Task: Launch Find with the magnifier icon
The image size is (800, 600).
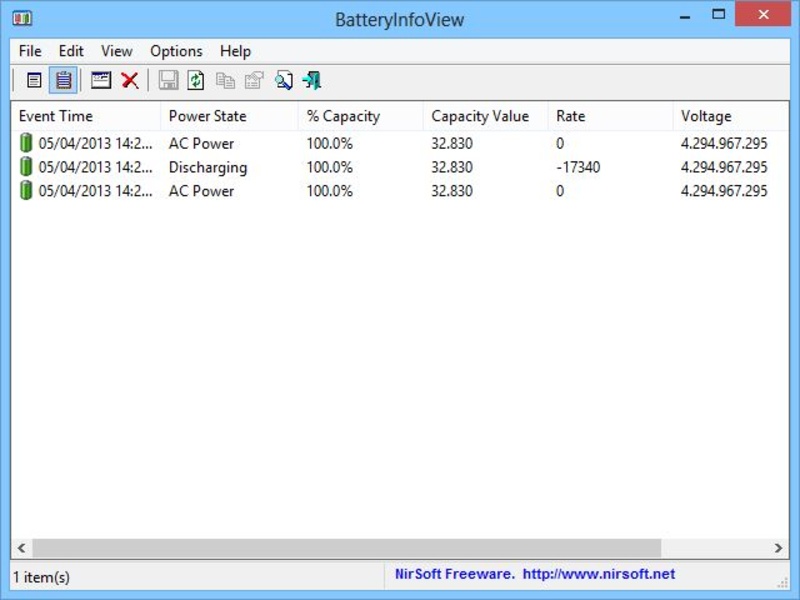Action: 285,80
